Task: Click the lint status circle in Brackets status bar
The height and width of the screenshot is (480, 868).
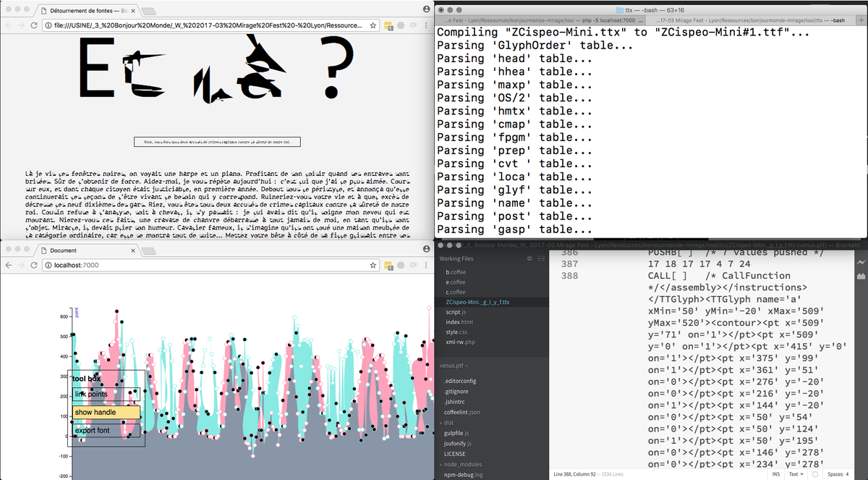Action: click(815, 473)
